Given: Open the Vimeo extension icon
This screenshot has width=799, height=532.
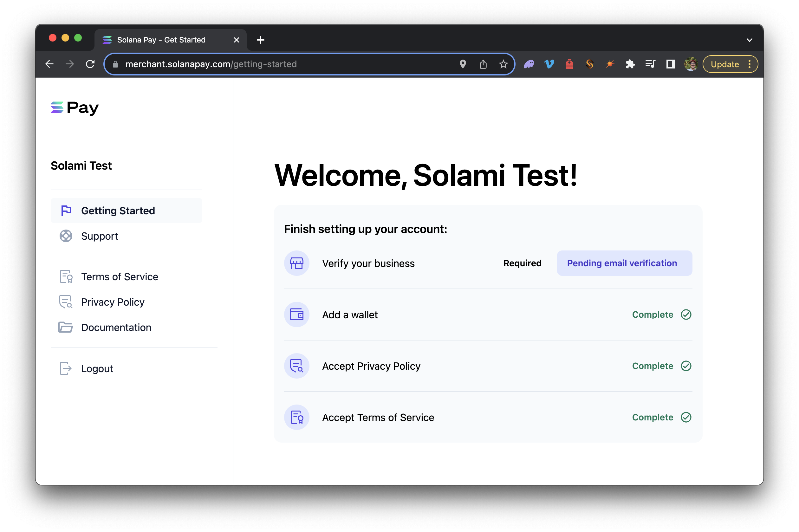Looking at the screenshot, I should click(549, 64).
